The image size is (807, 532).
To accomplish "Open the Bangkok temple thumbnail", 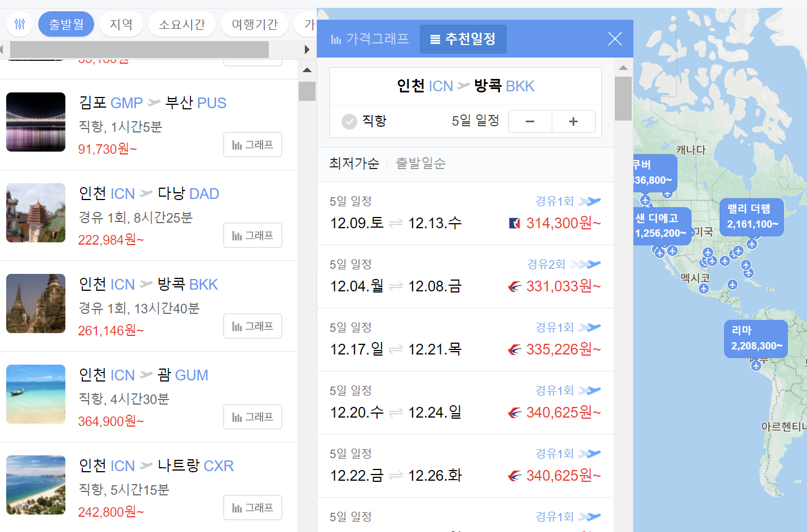I will (36, 304).
